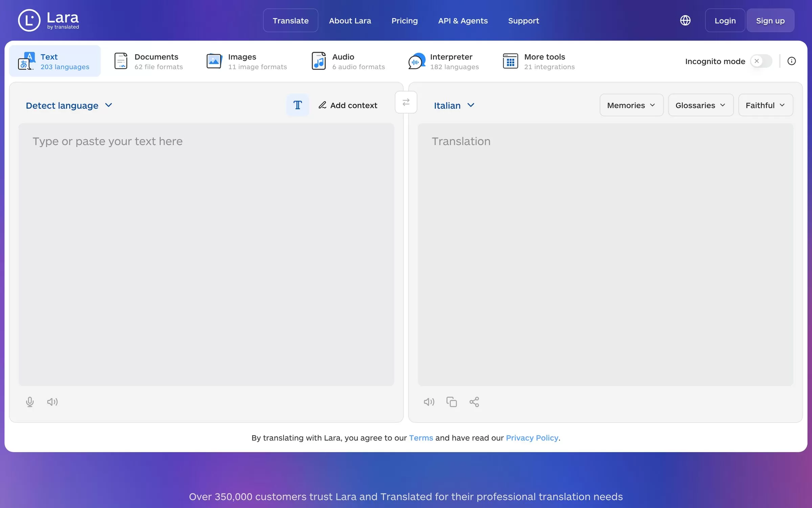Listen to source text with speaker icon
Screen dimensions: 812x508
(x=52, y=402)
